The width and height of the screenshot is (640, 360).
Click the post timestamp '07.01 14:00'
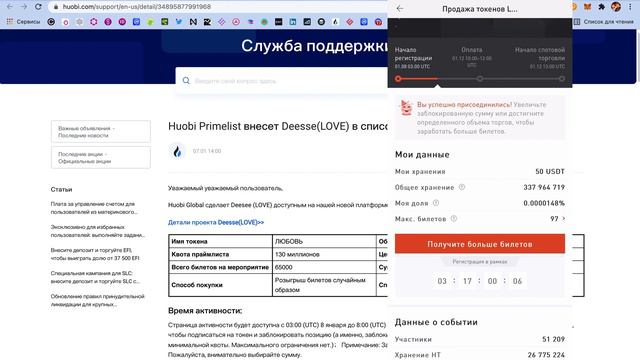[207, 151]
